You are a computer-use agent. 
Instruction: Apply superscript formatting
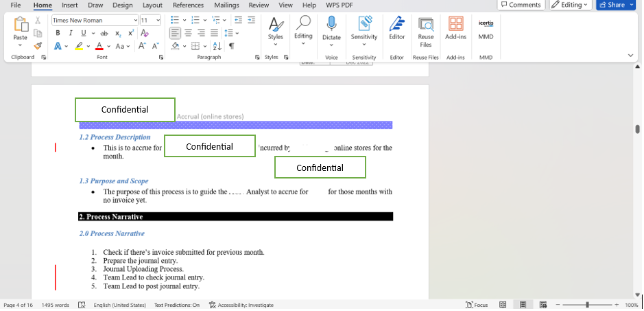131,33
